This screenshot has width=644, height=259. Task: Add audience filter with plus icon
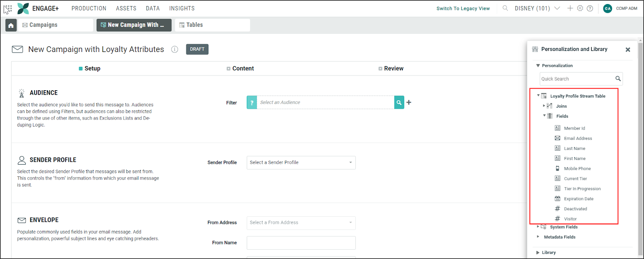coord(409,102)
